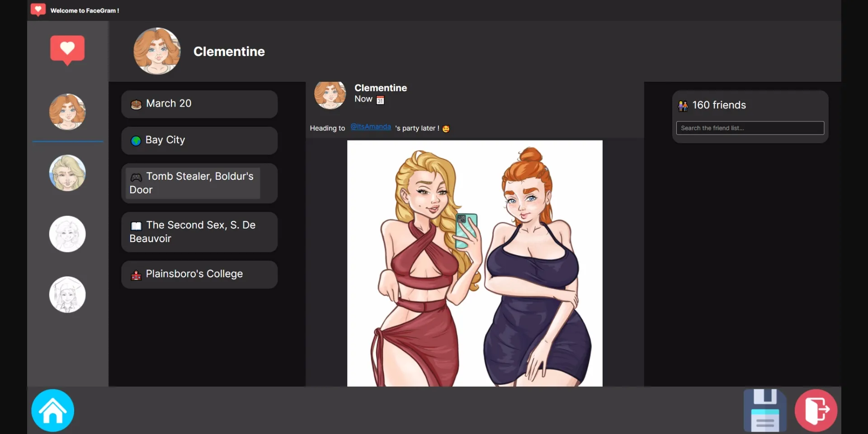Open the @ItsAmanda profile link
Viewport: 868px width, 434px height.
click(x=371, y=127)
